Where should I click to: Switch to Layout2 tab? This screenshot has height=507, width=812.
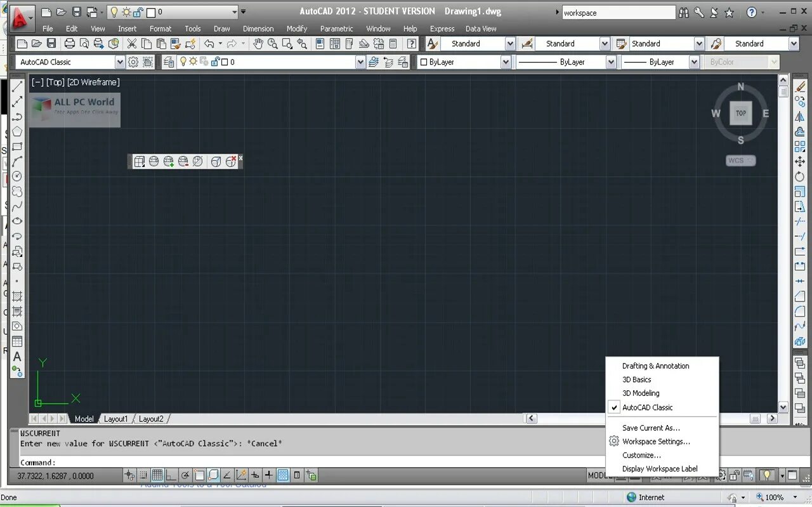151,419
